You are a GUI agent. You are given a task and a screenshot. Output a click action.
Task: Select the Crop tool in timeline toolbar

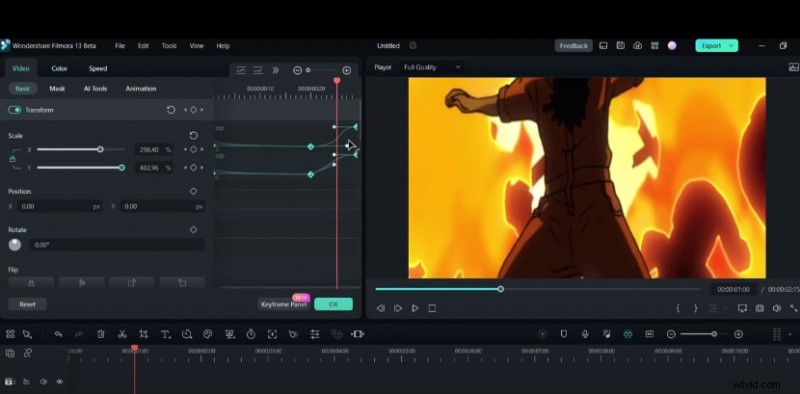[144, 334]
